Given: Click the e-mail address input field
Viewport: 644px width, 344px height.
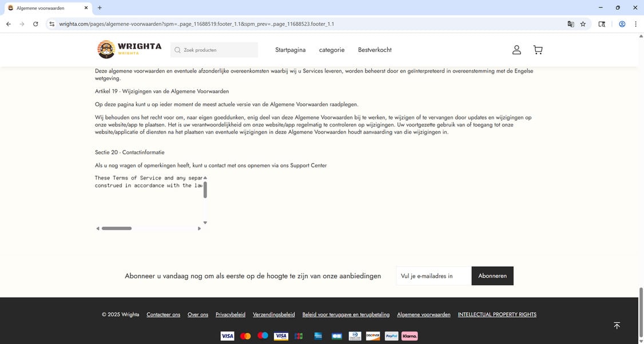Looking at the screenshot, I should pos(432,275).
